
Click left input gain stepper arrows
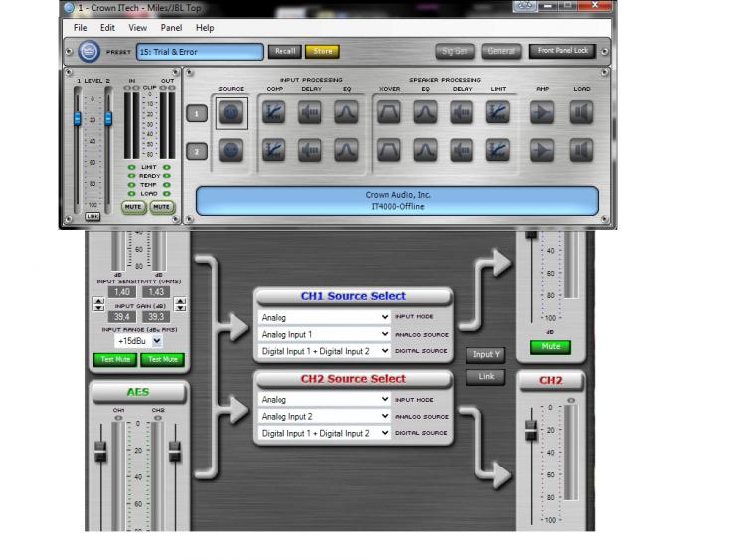[98, 304]
